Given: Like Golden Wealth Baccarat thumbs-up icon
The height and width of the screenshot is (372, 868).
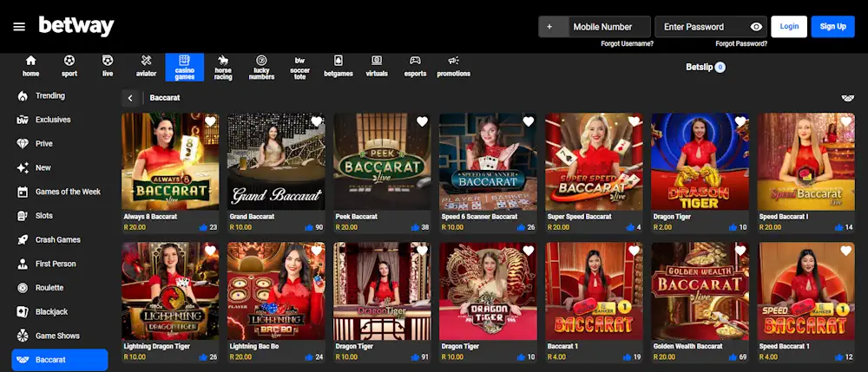Looking at the screenshot, I should tap(733, 357).
